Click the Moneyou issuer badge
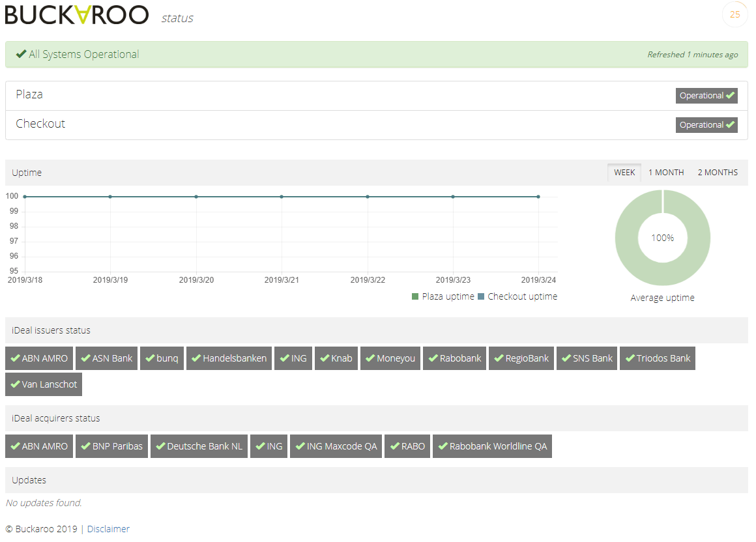The width and height of the screenshot is (756, 542). pyautogui.click(x=390, y=358)
